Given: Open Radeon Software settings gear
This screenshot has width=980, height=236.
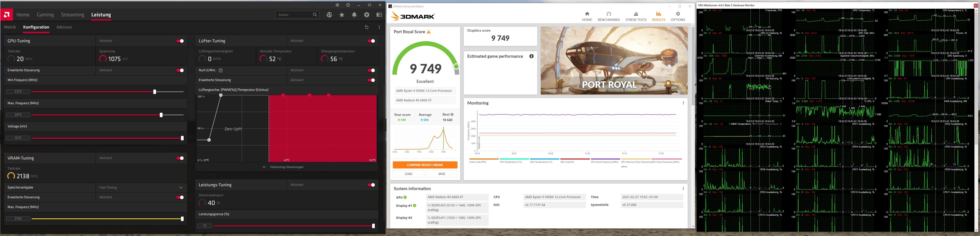Looking at the screenshot, I should [x=367, y=15].
